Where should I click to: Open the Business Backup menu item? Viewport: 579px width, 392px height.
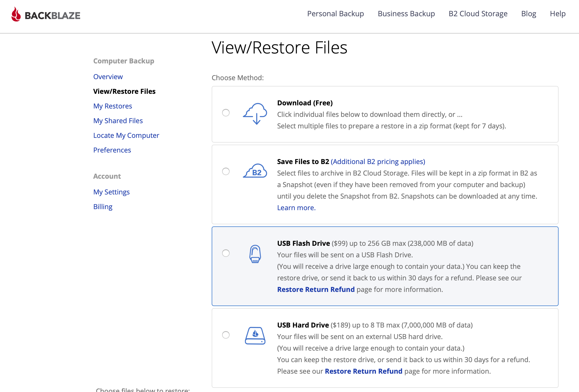(406, 14)
